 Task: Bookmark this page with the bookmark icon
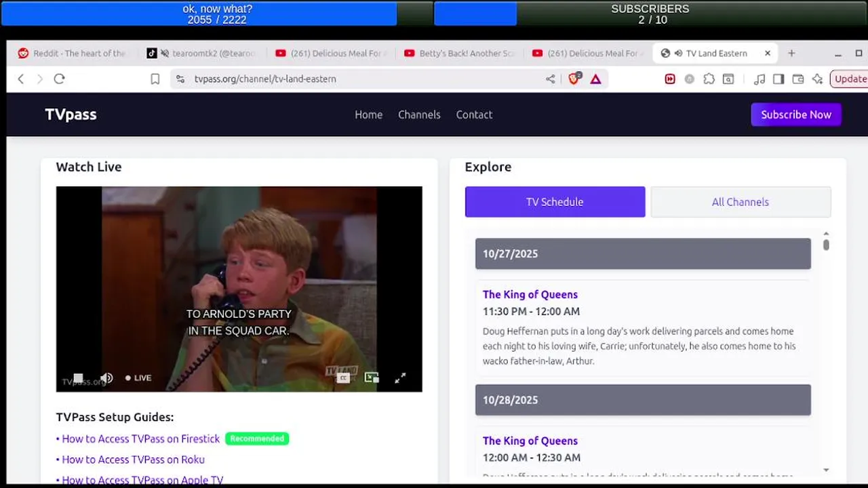tap(155, 79)
